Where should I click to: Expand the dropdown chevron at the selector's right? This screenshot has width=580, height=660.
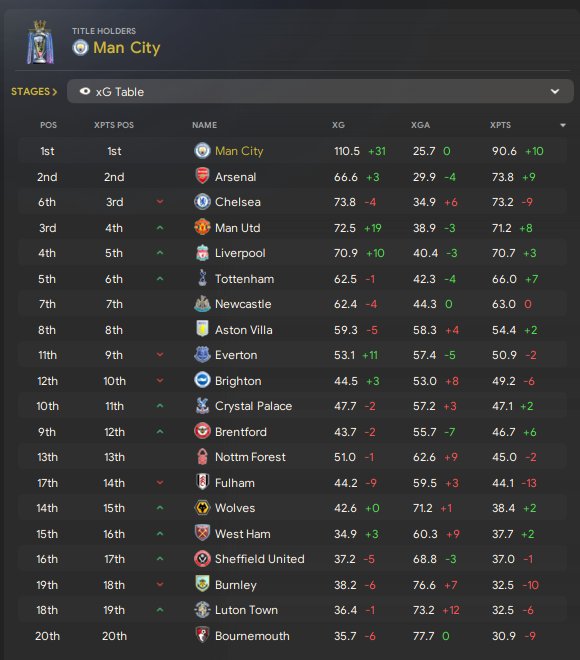pyautogui.click(x=555, y=91)
